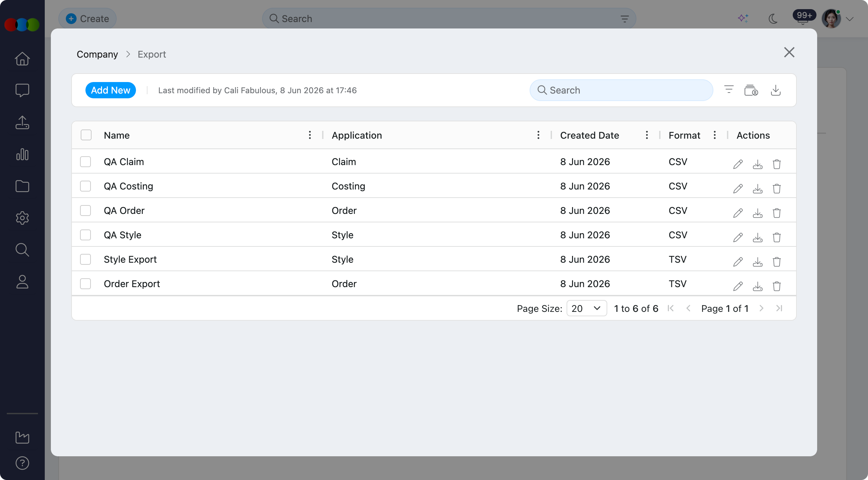
Task: Close the Export dialog
Action: 789,52
